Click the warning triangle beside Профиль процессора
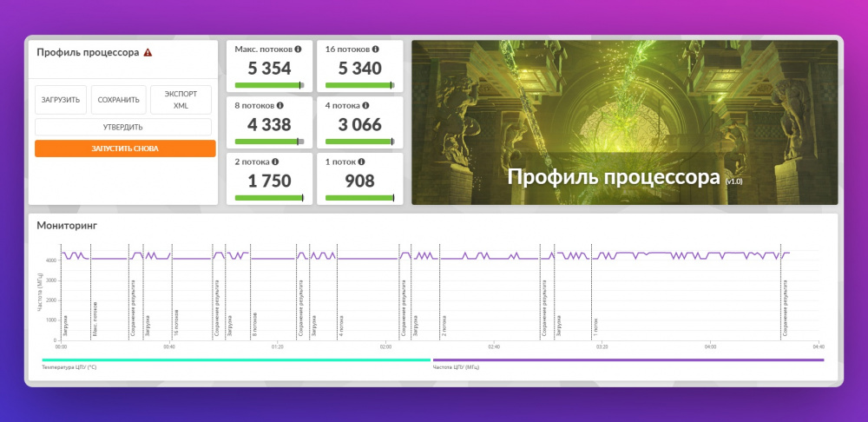This screenshot has width=868, height=422. (x=148, y=53)
